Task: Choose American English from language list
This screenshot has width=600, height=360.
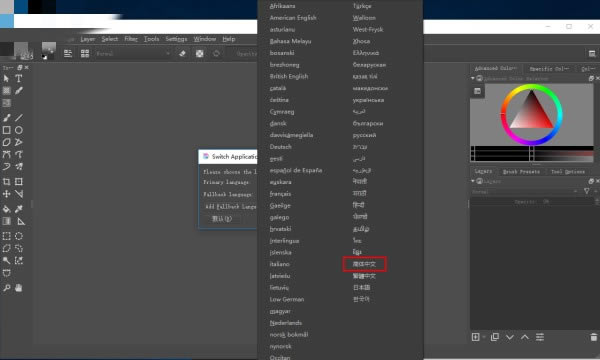Action: pos(293,18)
